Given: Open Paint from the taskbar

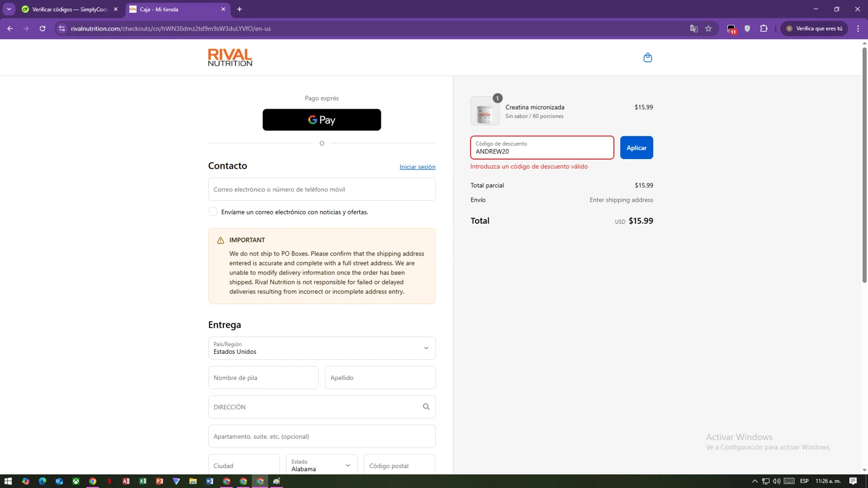Looking at the screenshot, I should pos(277,481).
